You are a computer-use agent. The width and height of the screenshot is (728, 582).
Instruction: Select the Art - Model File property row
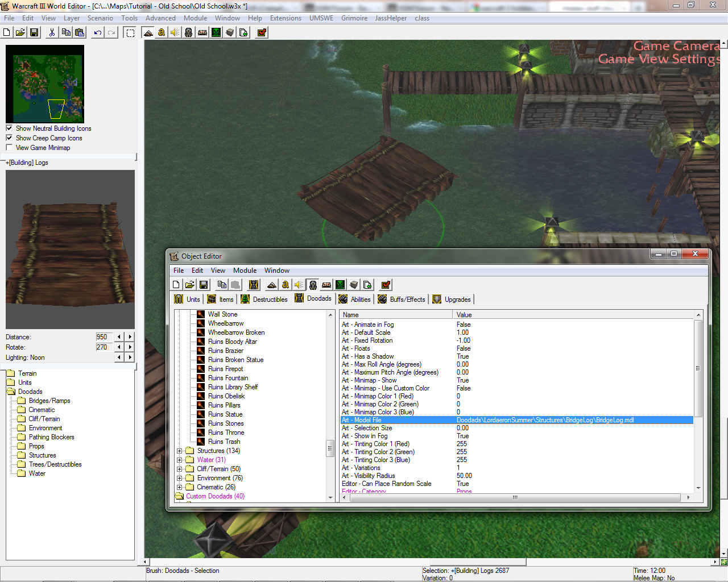[x=516, y=420]
